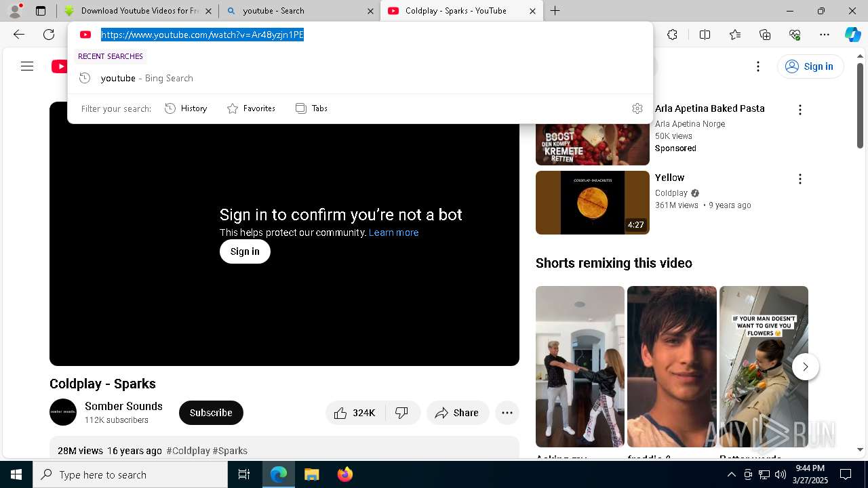This screenshot has width=868, height=488.
Task: Open File Explorer from the taskbar
Action: click(311, 474)
